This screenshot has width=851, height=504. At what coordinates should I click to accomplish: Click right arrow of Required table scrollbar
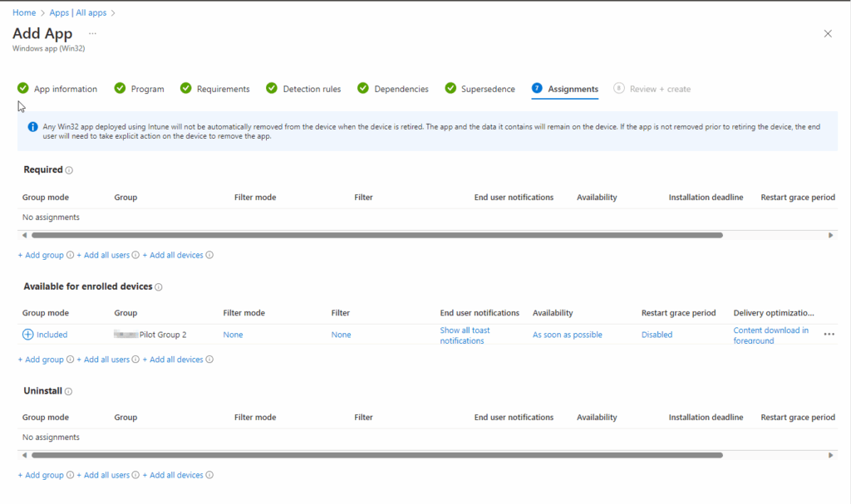[x=830, y=236]
